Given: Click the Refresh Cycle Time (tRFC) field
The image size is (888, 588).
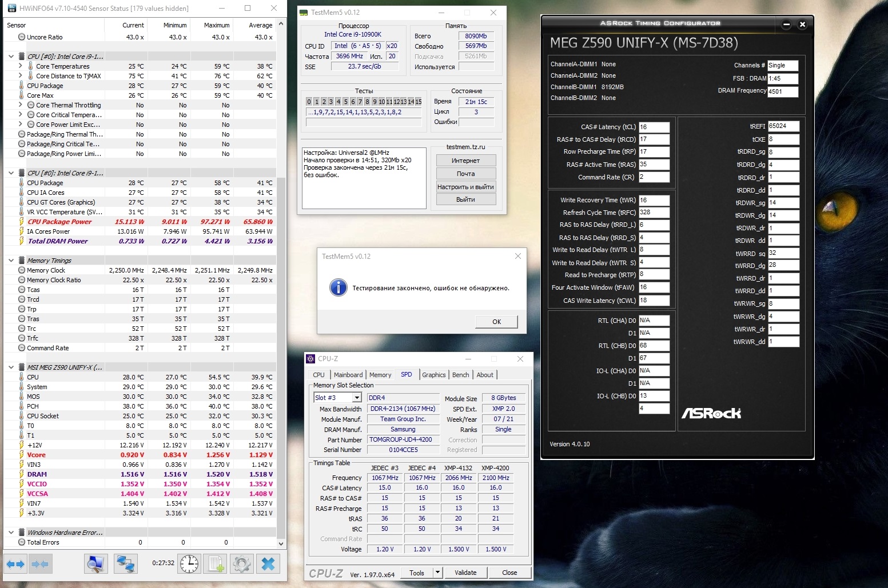Looking at the screenshot, I should pos(654,213).
